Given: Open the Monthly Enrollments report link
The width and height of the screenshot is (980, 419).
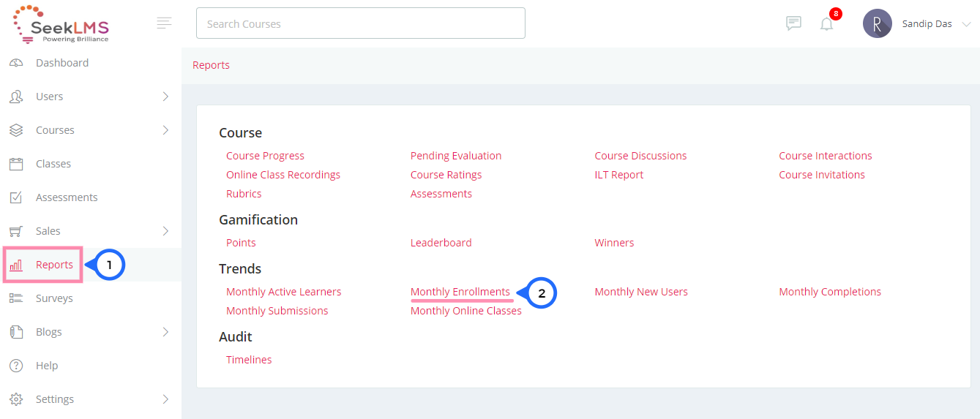Looking at the screenshot, I should click(x=460, y=292).
